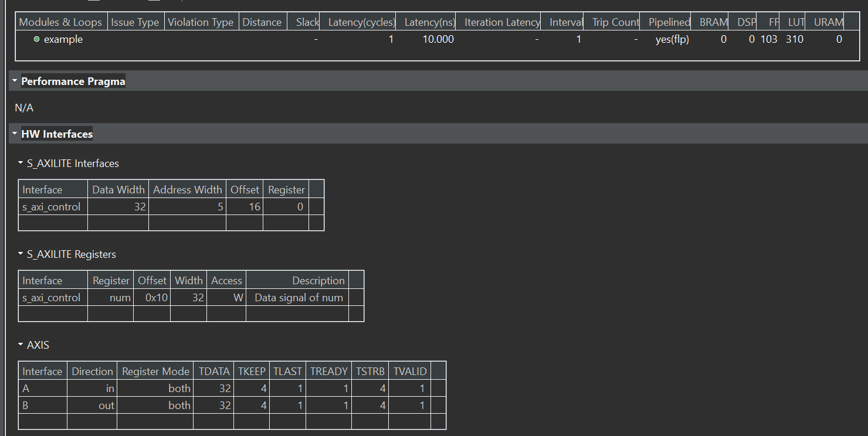Click the TKEEP column header
This screenshot has width=868, height=436.
[252, 371]
